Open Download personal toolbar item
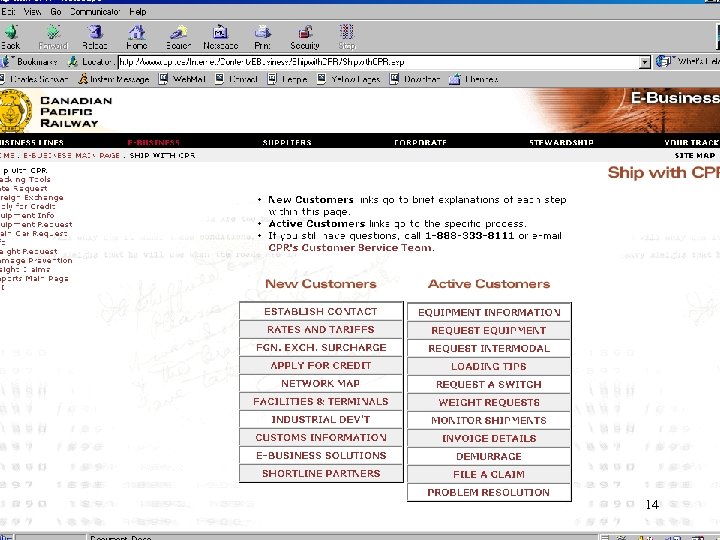The height and width of the screenshot is (540, 720). tap(415, 79)
